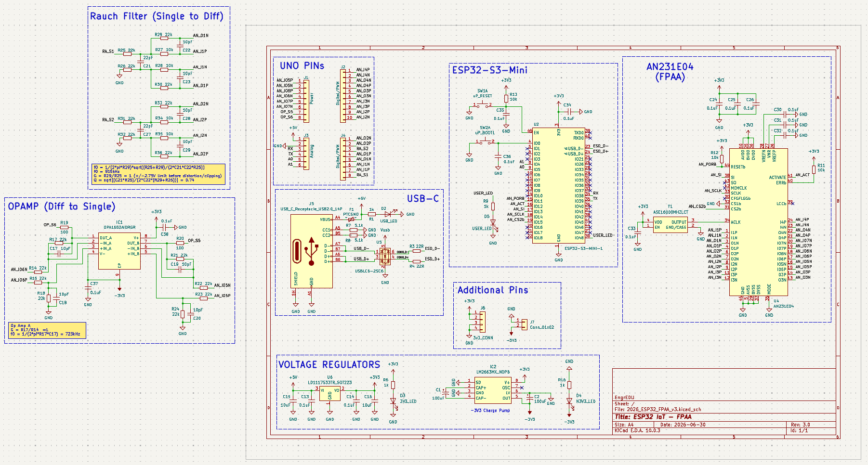Select the 'Title: ESP32 IoT - FPAA' field
The height and width of the screenshot is (465, 868).
click(653, 417)
